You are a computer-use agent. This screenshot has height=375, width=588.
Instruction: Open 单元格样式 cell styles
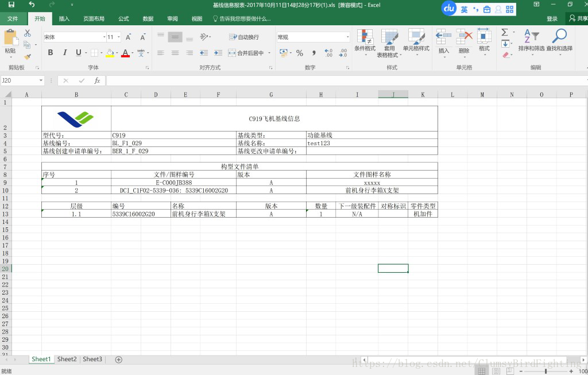[416, 42]
